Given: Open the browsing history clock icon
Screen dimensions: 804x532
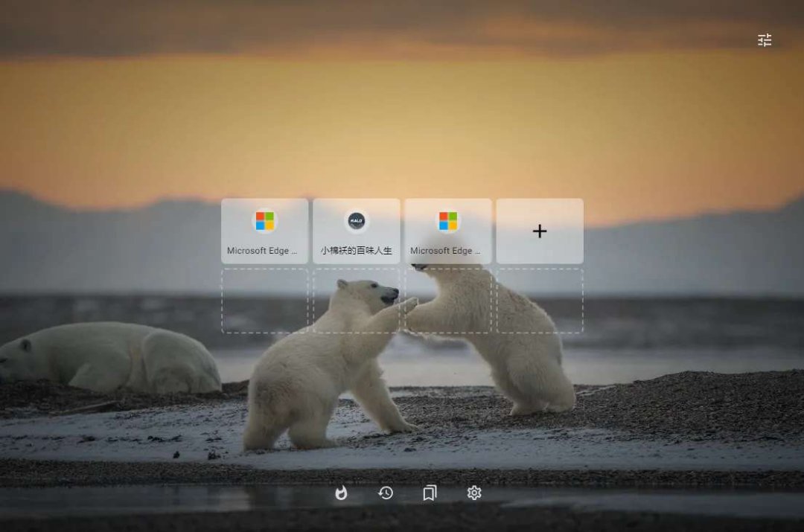Looking at the screenshot, I should tap(386, 493).
